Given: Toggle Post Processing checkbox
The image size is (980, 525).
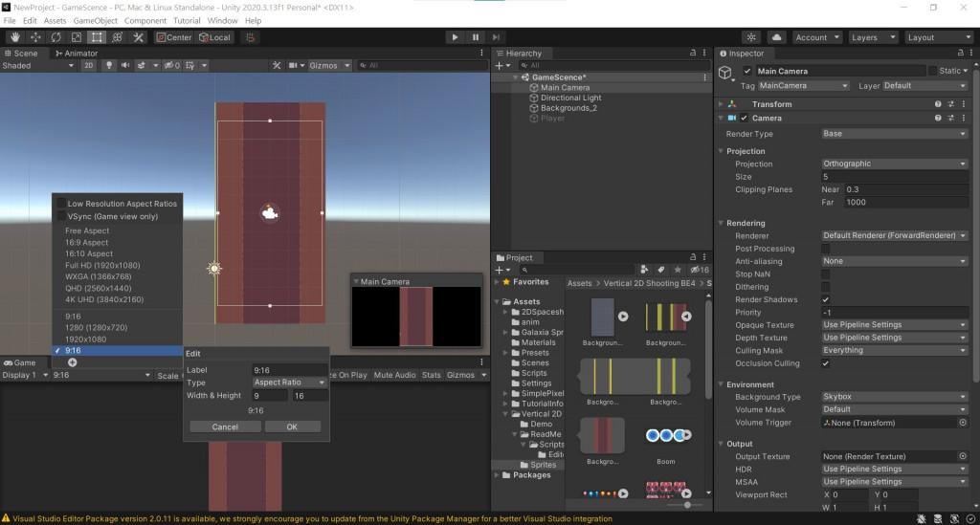Looking at the screenshot, I should 825,249.
